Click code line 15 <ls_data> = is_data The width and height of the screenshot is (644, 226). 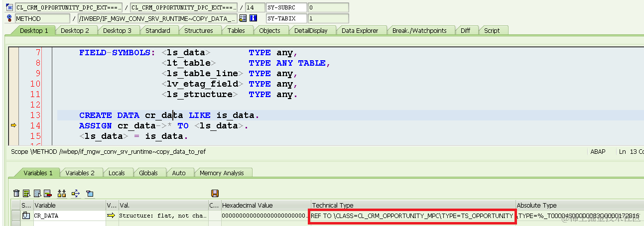pos(132,136)
